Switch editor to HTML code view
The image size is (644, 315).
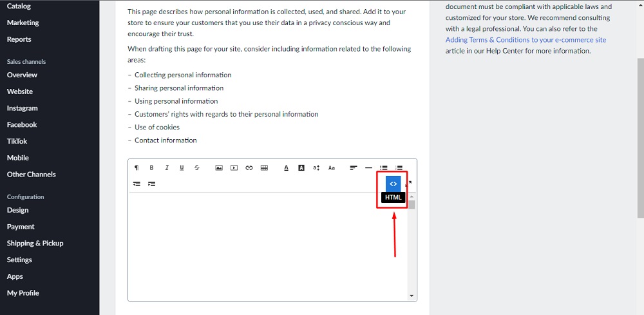point(393,184)
